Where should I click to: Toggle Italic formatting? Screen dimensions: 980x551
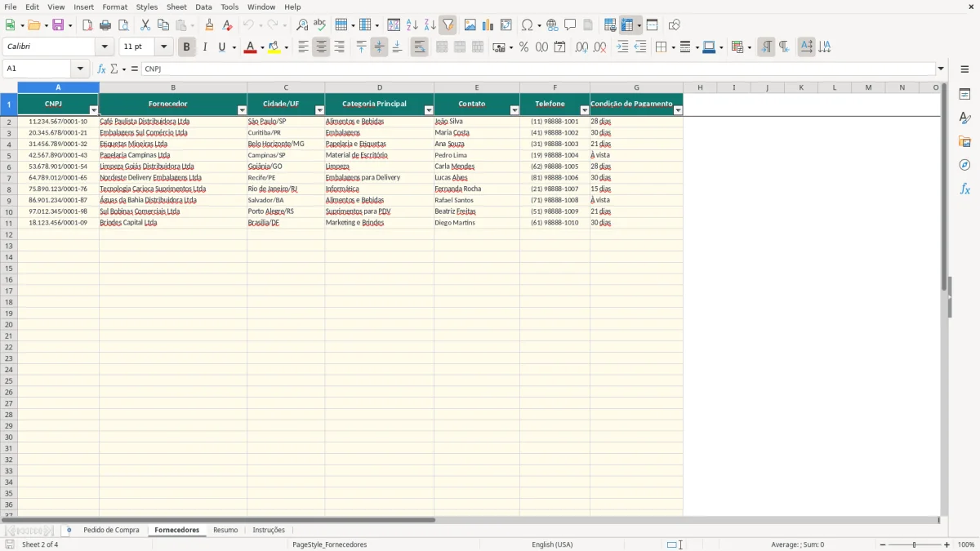pyautogui.click(x=204, y=47)
